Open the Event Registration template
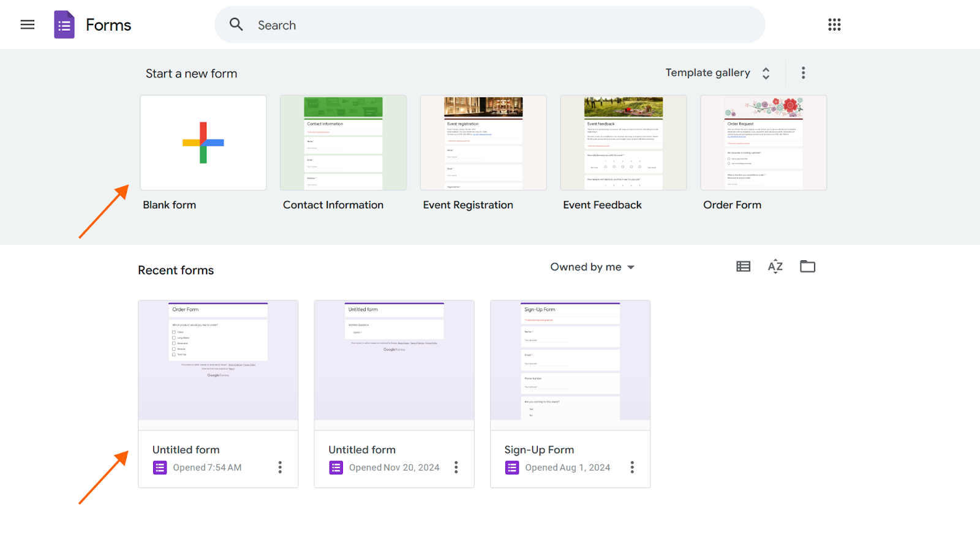This screenshot has width=980, height=551. point(483,143)
